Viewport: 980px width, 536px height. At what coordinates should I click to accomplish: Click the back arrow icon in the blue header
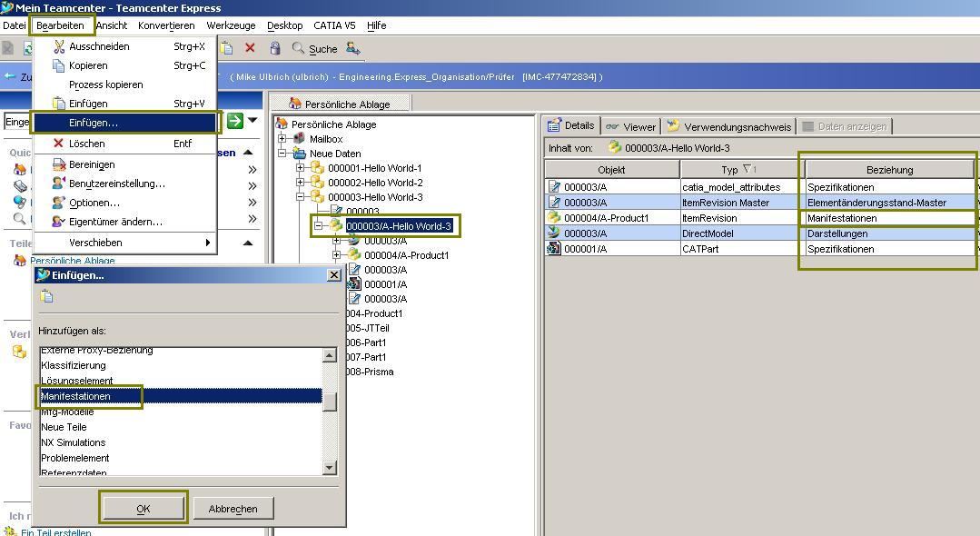point(9,76)
